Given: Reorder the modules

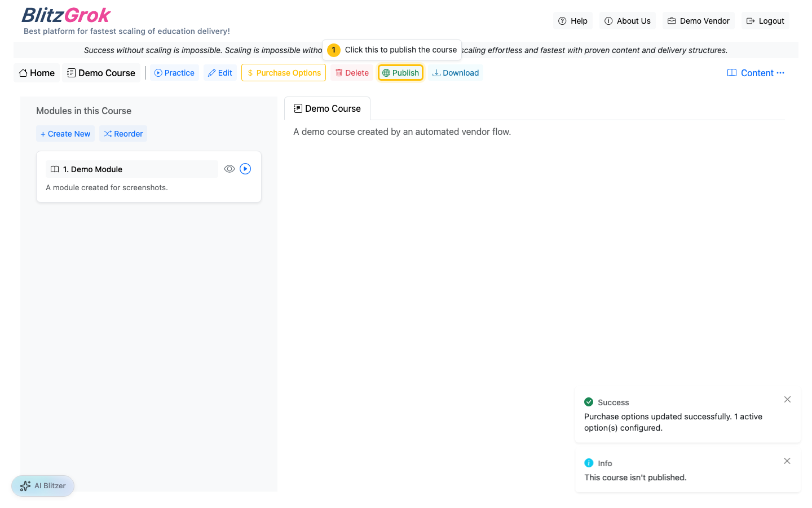Looking at the screenshot, I should (x=123, y=134).
